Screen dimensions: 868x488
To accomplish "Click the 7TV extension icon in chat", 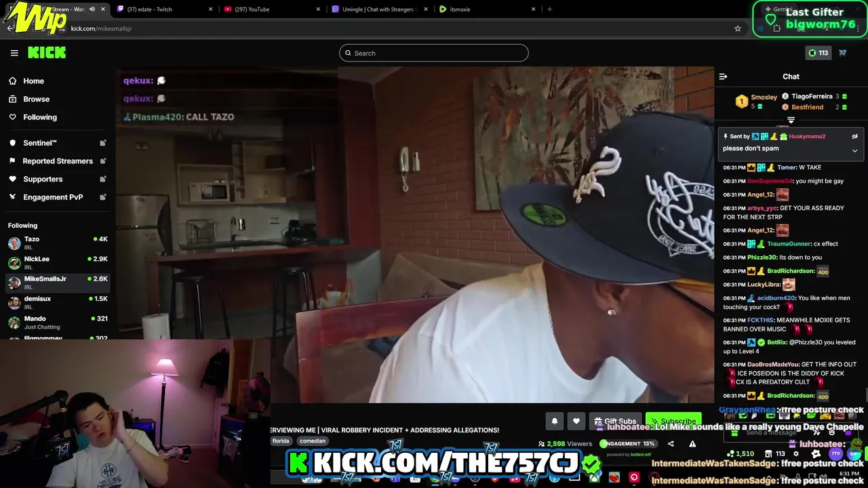I will tap(835, 453).
